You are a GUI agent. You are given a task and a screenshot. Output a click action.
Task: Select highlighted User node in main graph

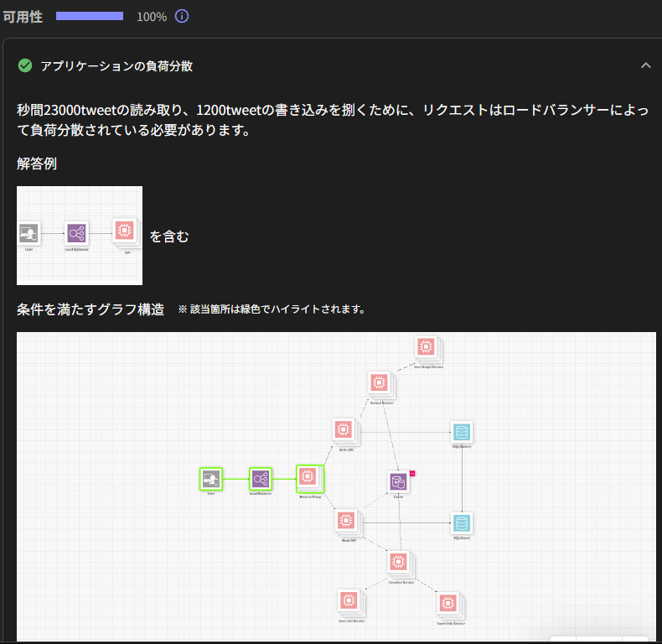click(211, 479)
